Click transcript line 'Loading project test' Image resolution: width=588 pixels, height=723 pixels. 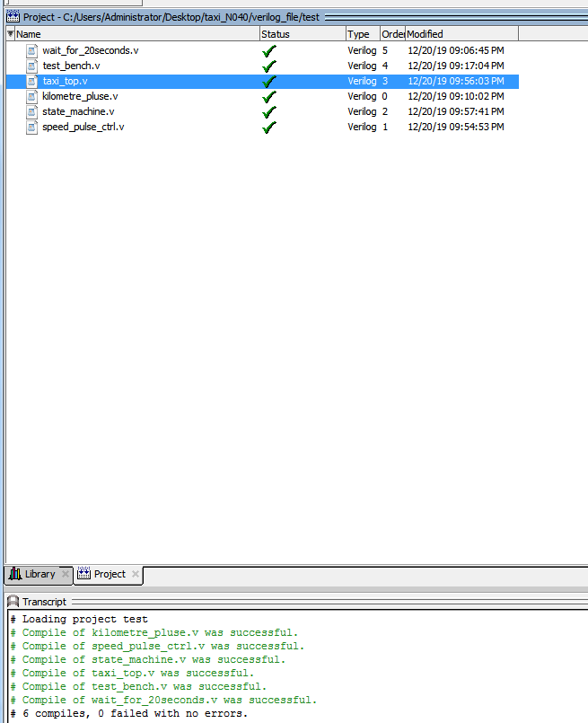tap(79, 619)
